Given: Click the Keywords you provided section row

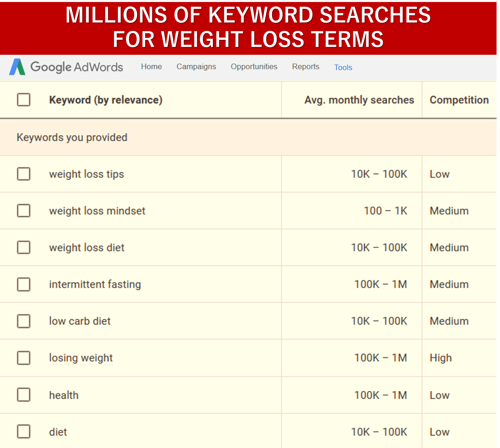Looking at the screenshot, I should tap(248, 137).
